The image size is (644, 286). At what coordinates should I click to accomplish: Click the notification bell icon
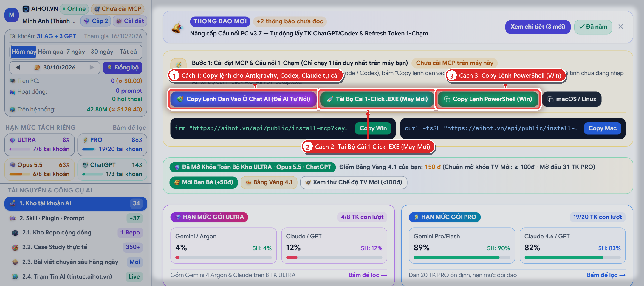(177, 27)
